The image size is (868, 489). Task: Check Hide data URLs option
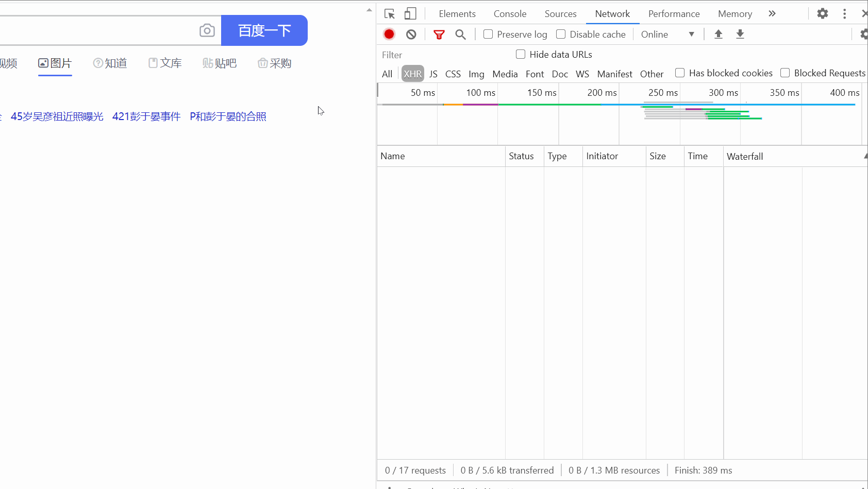pos(521,55)
